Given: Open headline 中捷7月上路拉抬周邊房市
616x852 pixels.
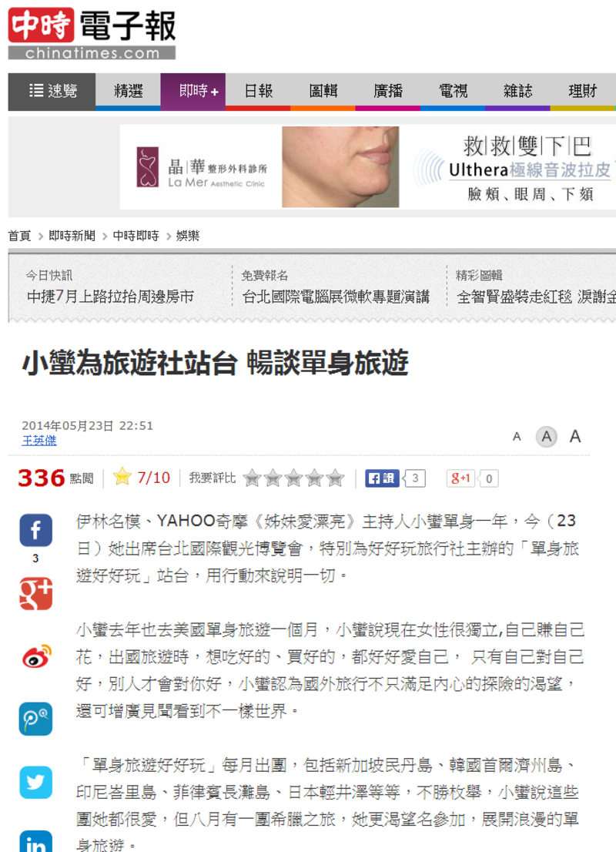Looking at the screenshot, I should 110,297.
